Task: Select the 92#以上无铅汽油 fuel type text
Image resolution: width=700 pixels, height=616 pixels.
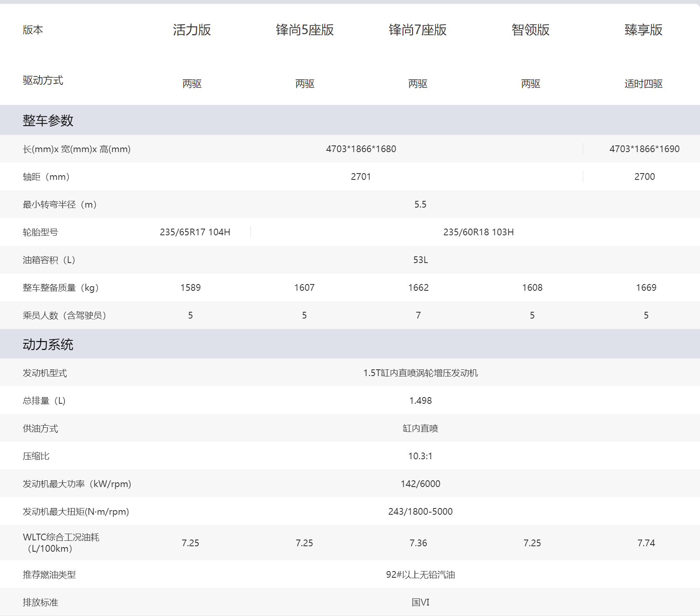Action: tap(420, 574)
